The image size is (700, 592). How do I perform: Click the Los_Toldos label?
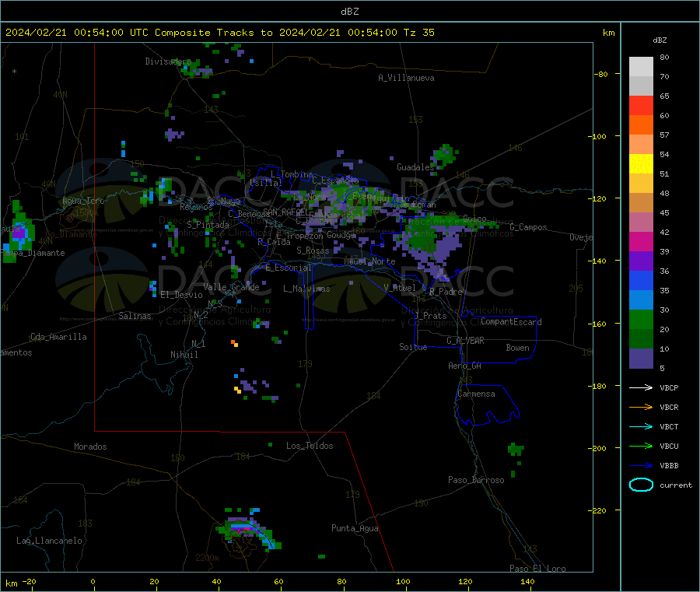point(310,446)
